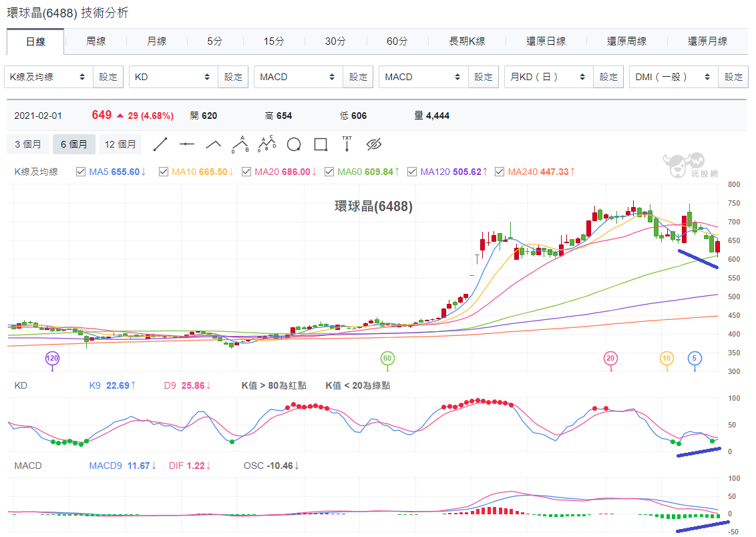Uncheck the MA60 line checkbox
This screenshot has width=756, height=537.
pos(329,172)
